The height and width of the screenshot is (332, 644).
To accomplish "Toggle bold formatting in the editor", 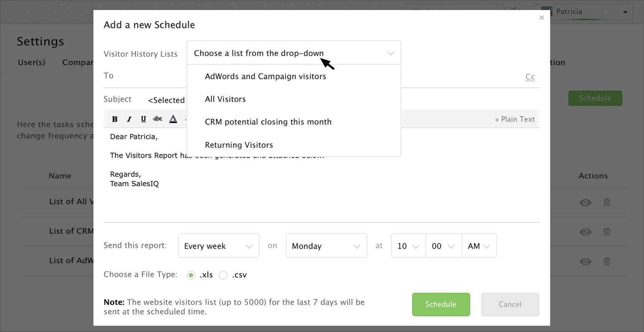I will pos(115,119).
